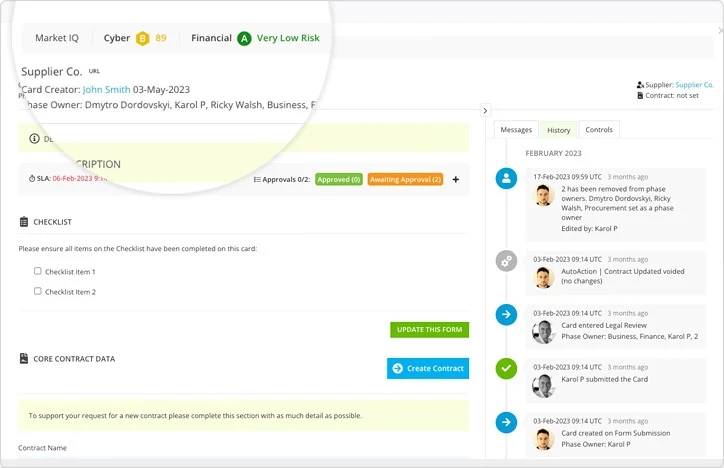This screenshot has width=724, height=468.
Task: Click the CORE CONTRACT DATA heading
Action: pyautogui.click(x=74, y=359)
